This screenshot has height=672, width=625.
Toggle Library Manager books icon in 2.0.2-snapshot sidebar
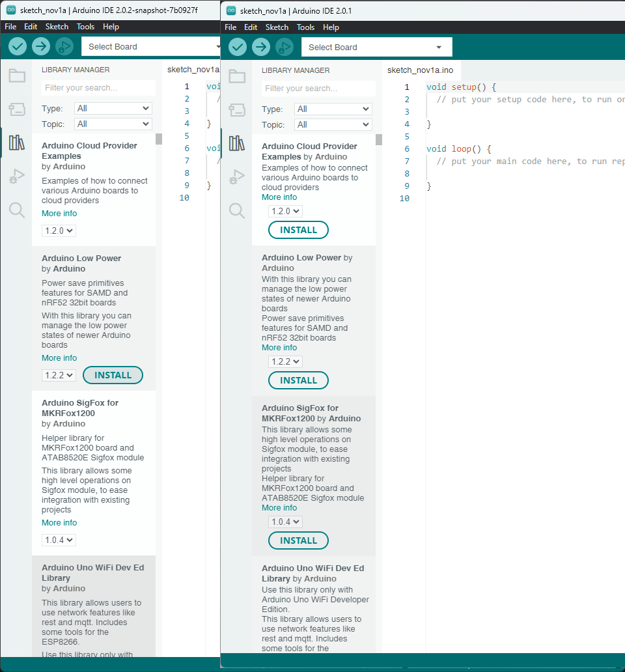[x=17, y=143]
